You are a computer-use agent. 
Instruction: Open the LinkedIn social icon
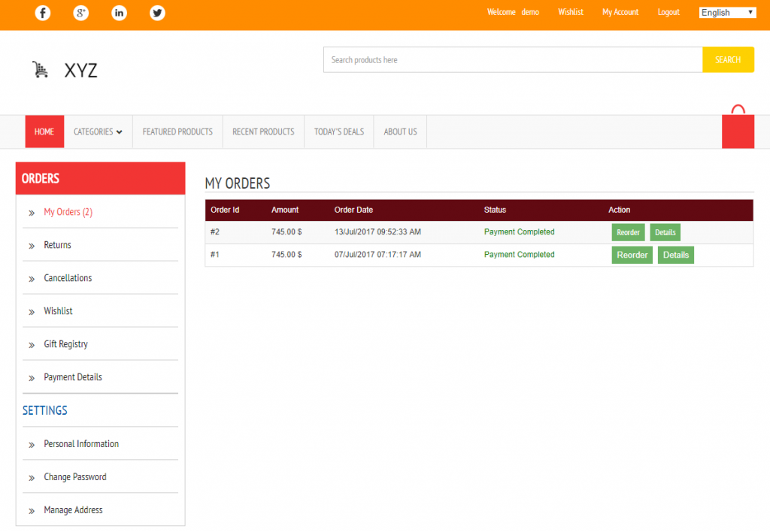tap(119, 13)
